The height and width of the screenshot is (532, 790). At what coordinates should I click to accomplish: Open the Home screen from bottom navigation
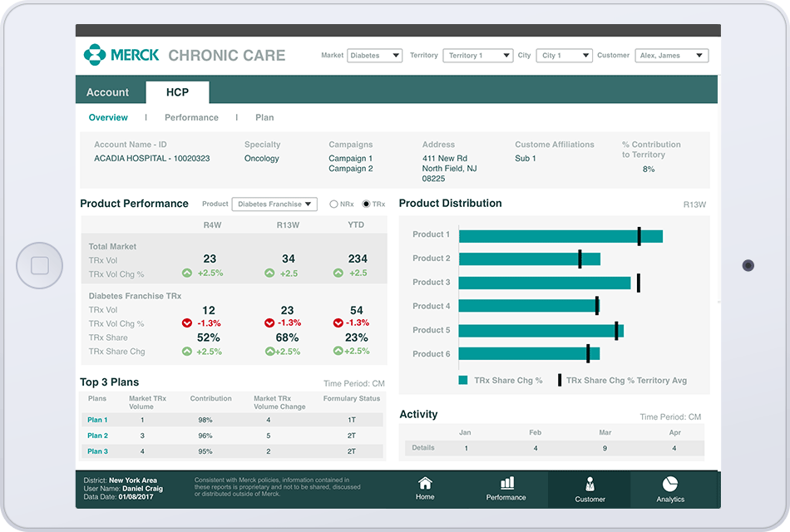(x=425, y=489)
